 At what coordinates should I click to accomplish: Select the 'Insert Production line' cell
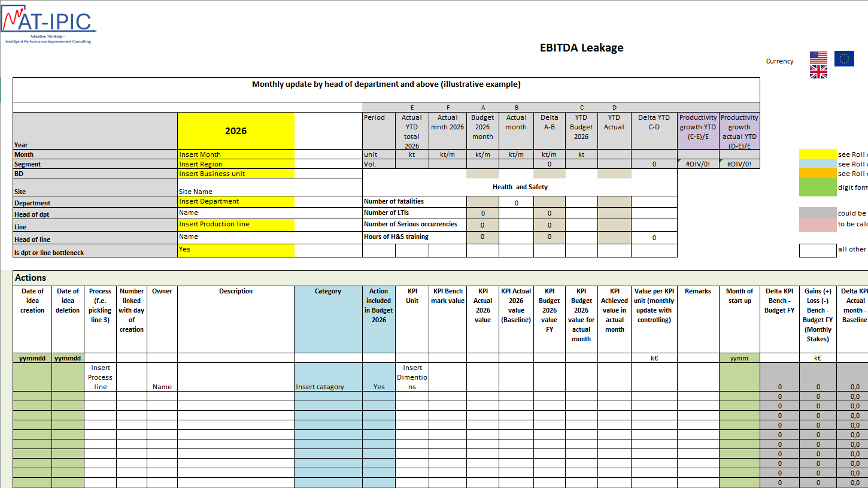[236, 225]
